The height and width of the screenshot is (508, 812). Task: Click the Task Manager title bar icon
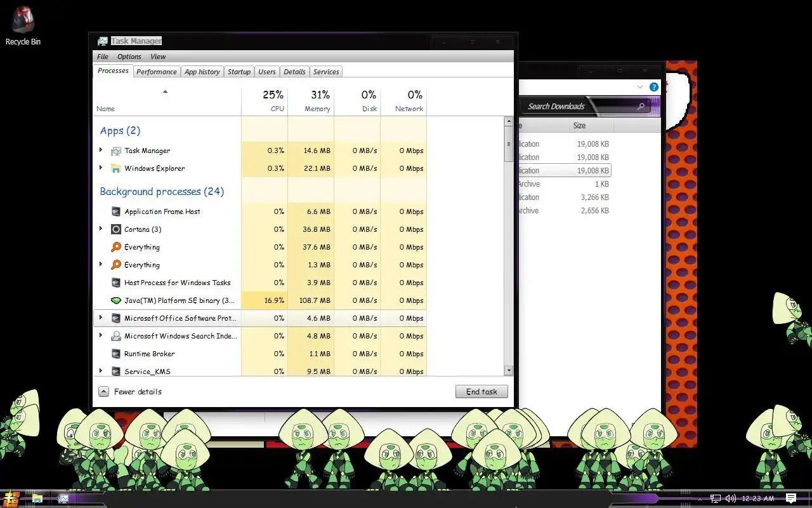pyautogui.click(x=103, y=41)
